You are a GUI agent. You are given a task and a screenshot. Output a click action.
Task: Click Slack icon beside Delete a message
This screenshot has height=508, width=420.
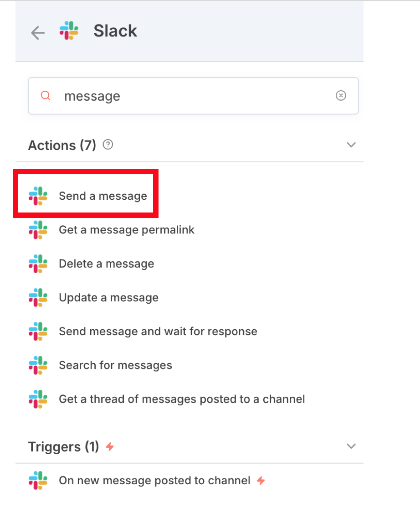tap(38, 264)
